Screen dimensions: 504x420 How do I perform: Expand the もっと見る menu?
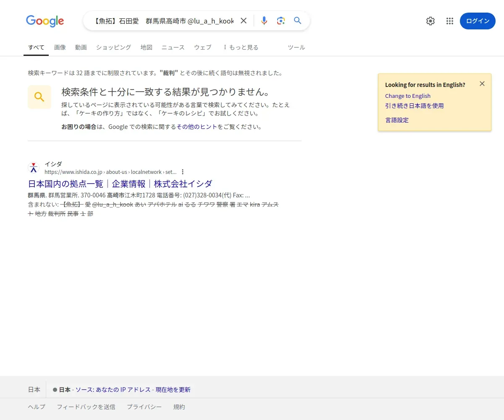(241, 47)
